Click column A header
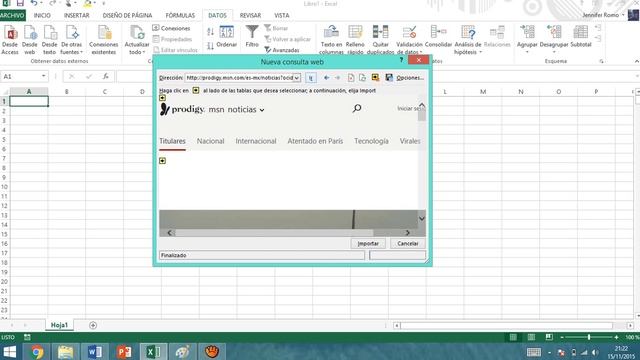 point(29,91)
